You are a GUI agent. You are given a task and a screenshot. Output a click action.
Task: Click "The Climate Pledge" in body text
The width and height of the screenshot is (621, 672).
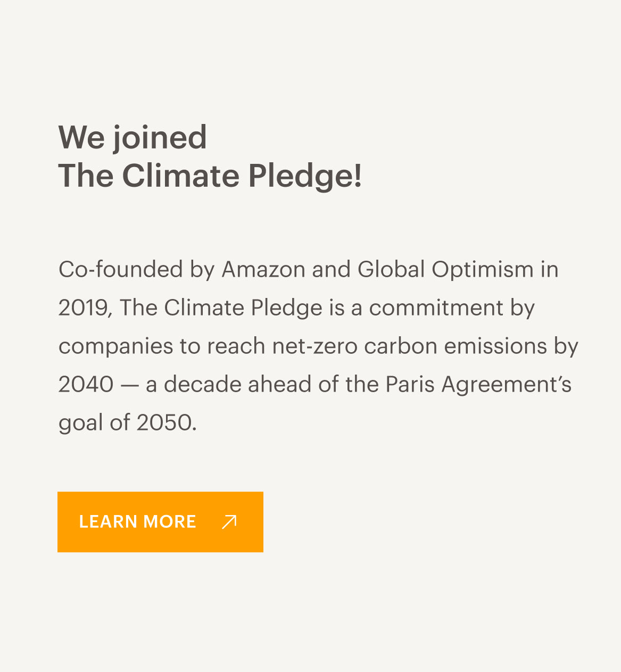220,308
